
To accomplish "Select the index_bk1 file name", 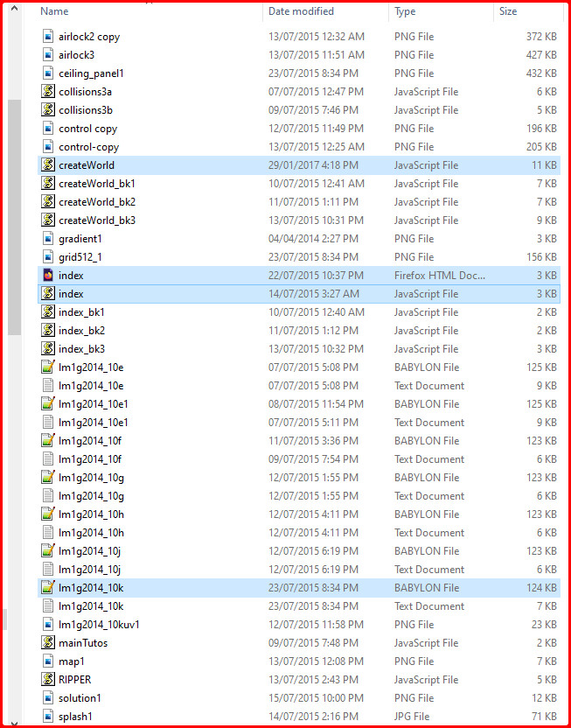I will tap(81, 312).
